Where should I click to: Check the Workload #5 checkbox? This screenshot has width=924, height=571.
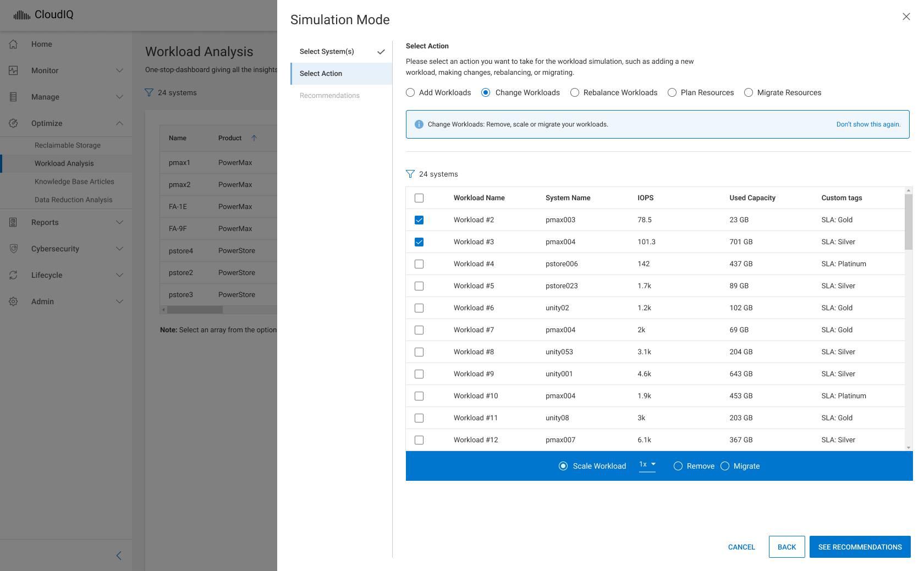pyautogui.click(x=419, y=286)
